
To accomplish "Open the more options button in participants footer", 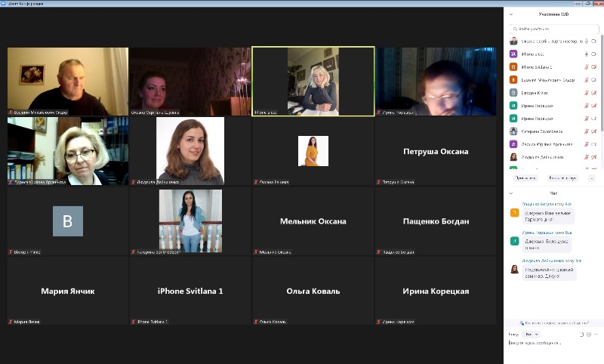I will (x=591, y=178).
